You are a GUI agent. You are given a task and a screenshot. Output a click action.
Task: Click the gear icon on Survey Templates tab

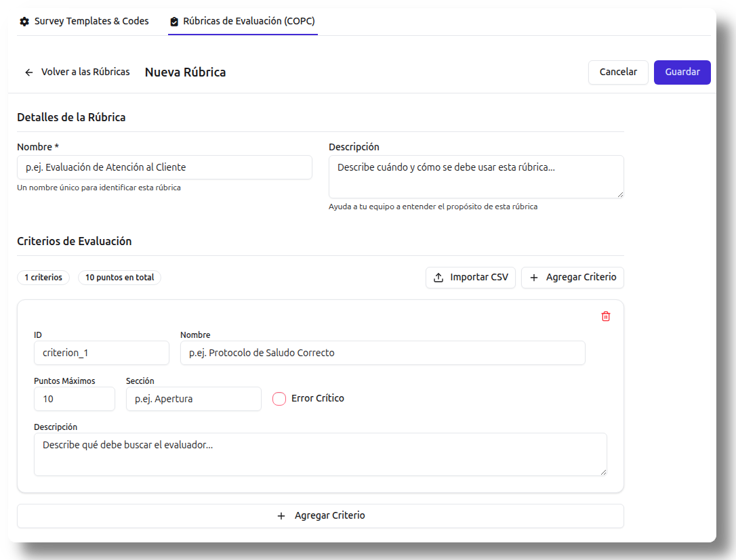click(24, 22)
